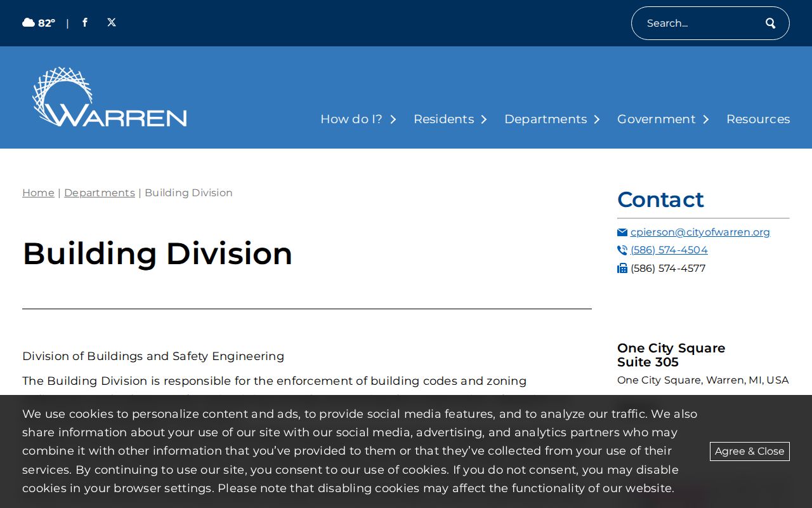The image size is (812, 508).
Task: Open the X (Twitter) icon
Action: coord(112,23)
